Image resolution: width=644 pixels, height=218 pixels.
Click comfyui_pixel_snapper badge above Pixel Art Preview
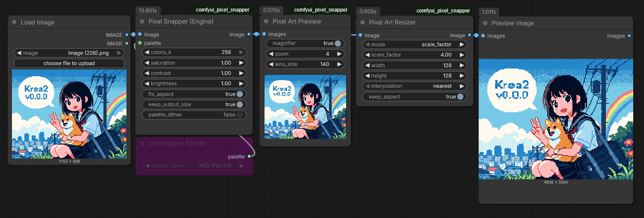[321, 10]
